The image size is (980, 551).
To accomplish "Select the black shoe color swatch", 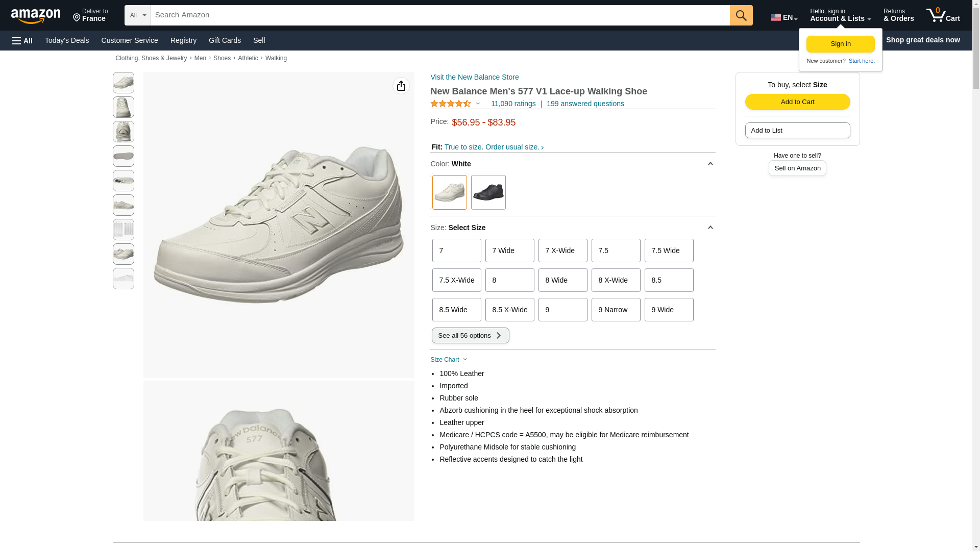I will (488, 192).
